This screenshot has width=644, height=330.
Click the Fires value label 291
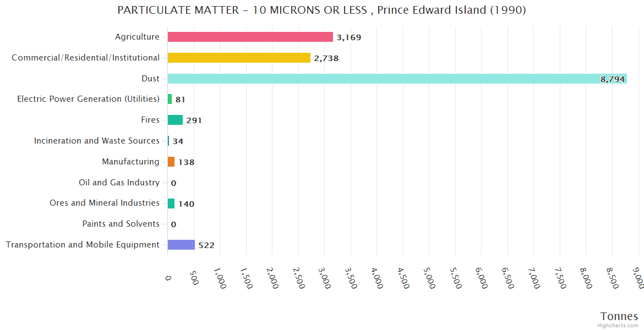(x=194, y=120)
